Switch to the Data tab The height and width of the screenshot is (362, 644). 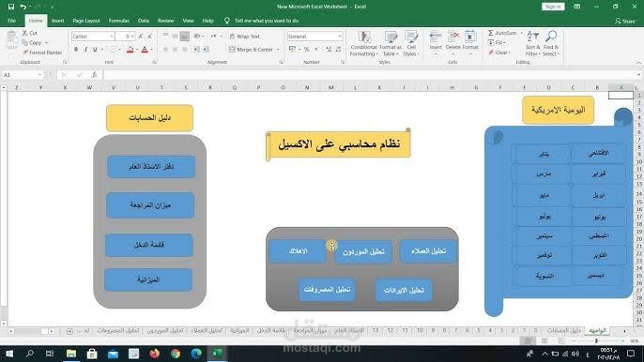(144, 21)
